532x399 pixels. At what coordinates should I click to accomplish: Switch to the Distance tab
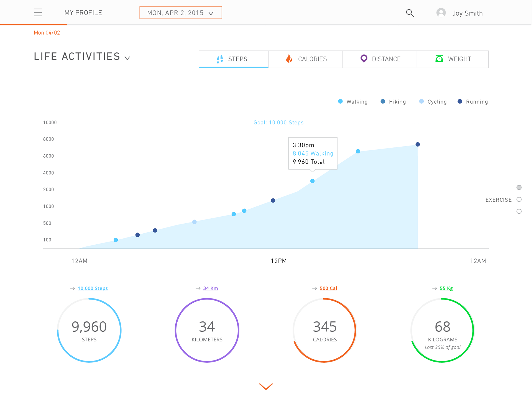tap(380, 59)
